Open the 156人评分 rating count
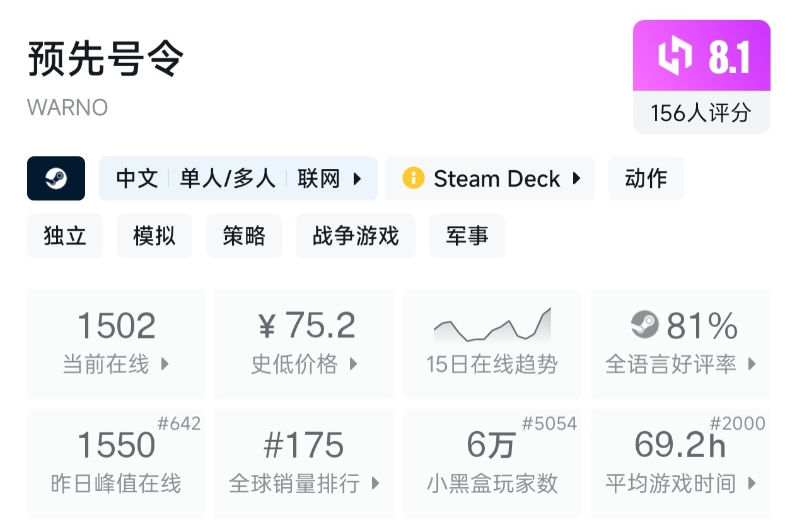The image size is (797, 532). click(x=701, y=113)
